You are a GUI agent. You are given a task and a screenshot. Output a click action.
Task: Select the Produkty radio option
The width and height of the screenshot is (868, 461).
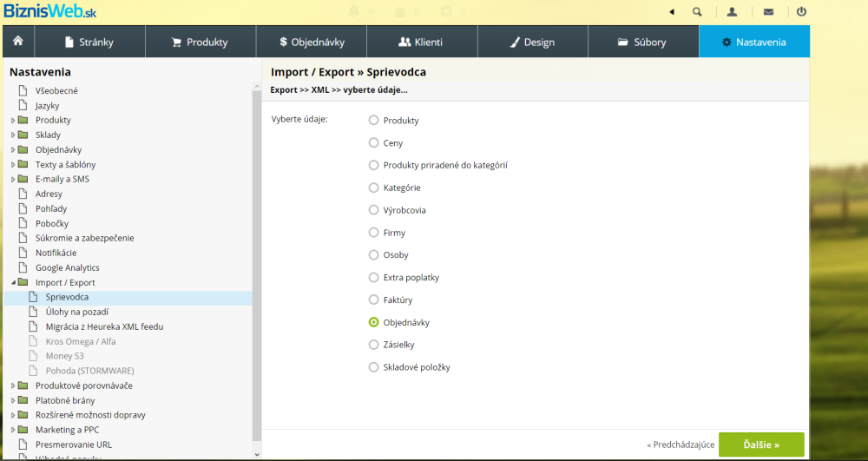tap(373, 120)
